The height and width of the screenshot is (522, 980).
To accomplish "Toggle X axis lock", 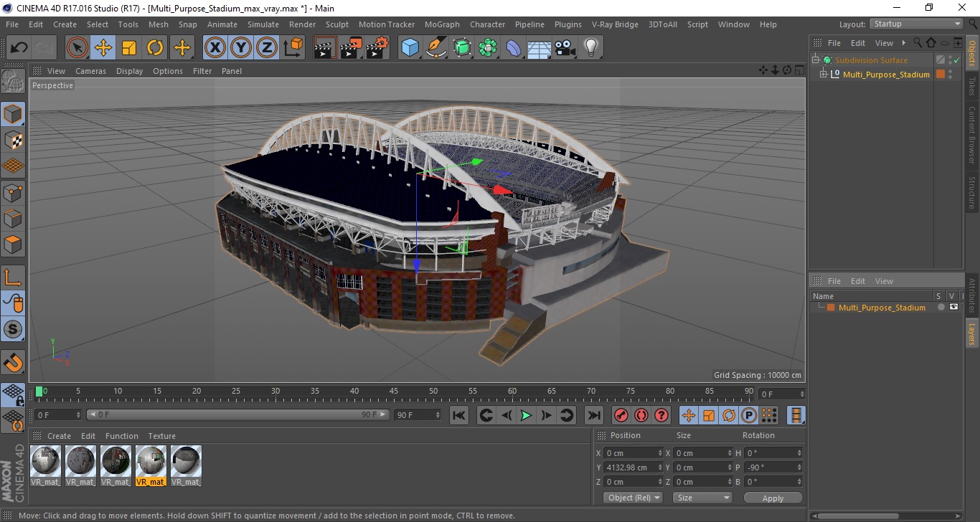I will (x=215, y=48).
